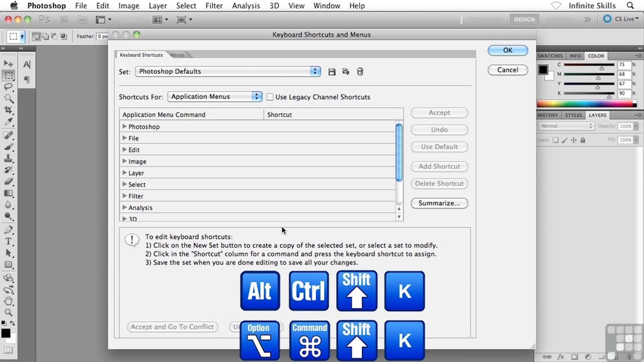This screenshot has height=362, width=644.
Task: Expand the File menu commands
Action: [124, 138]
